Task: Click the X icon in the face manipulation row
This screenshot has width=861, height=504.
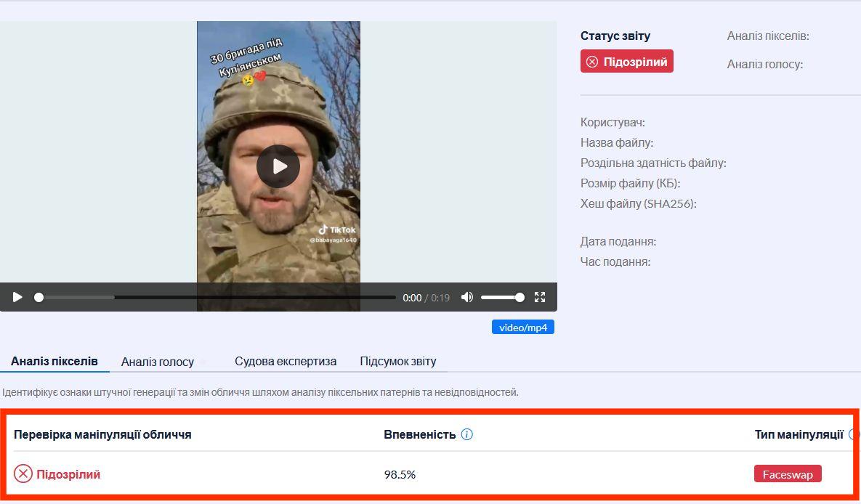Action: click(x=23, y=474)
